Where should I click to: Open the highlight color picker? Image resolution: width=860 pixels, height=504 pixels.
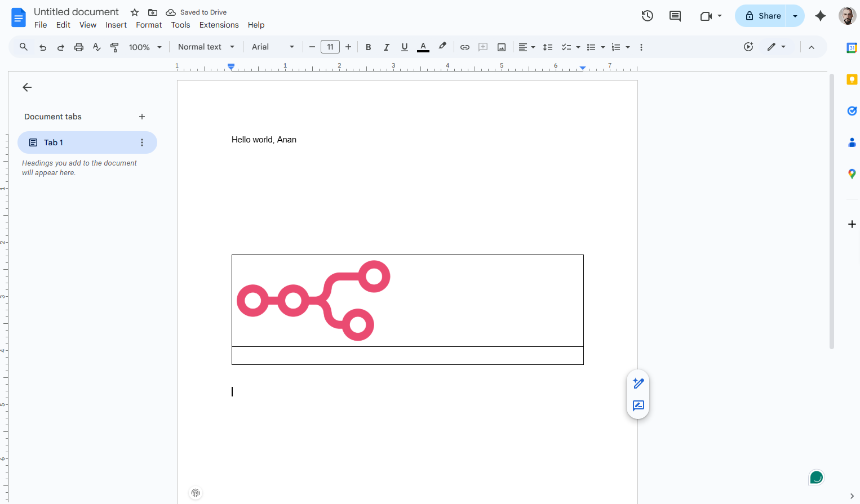[x=442, y=47]
